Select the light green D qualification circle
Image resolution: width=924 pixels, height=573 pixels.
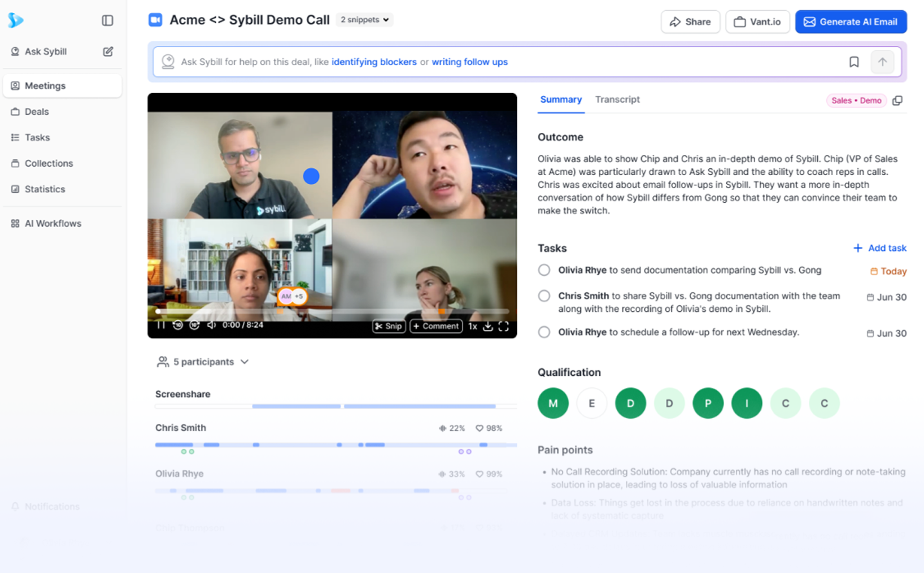pyautogui.click(x=669, y=403)
